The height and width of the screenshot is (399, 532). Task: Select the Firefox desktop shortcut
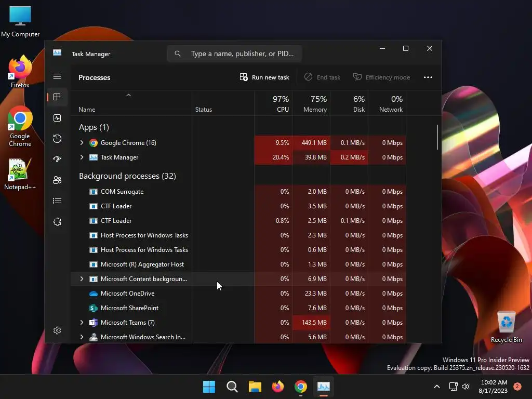[x=20, y=72]
